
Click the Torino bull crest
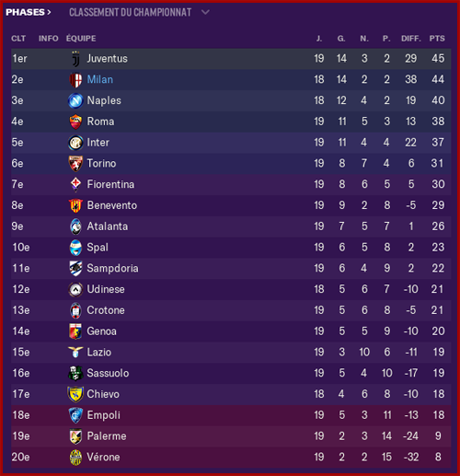(75, 164)
